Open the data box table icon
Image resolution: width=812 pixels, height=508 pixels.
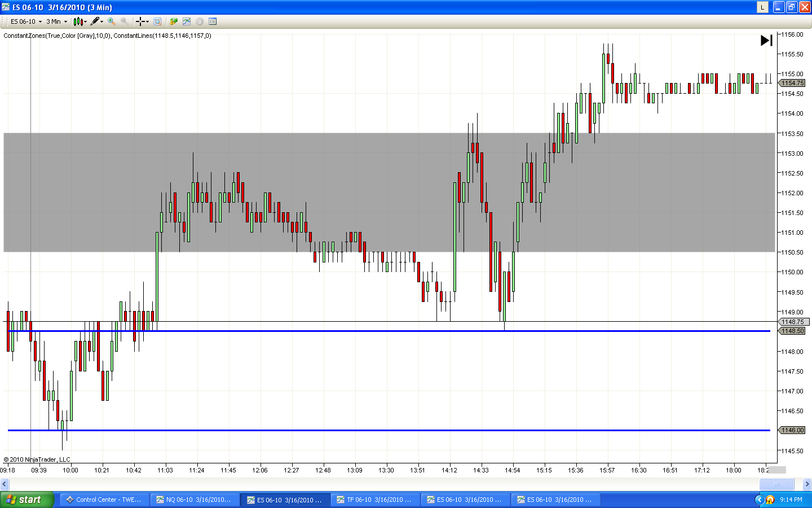(213, 21)
